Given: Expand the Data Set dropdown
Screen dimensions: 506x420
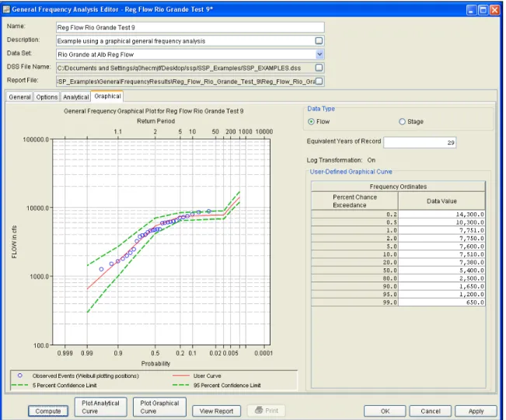Looking at the screenshot, I should (319, 54).
